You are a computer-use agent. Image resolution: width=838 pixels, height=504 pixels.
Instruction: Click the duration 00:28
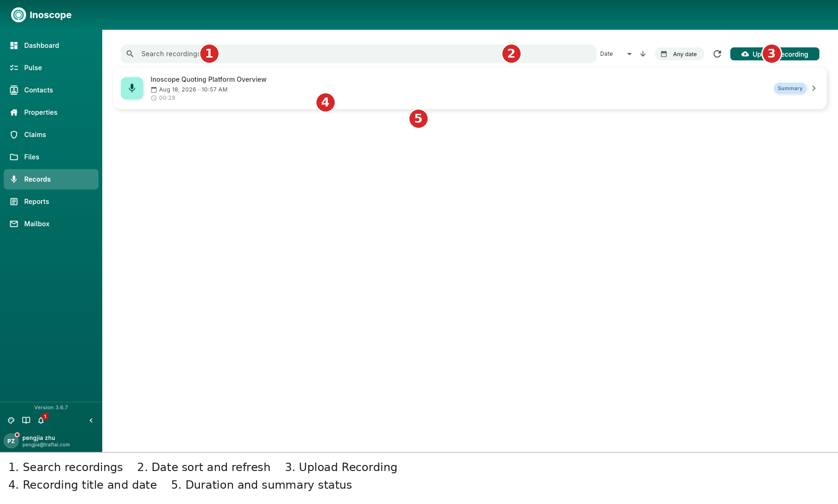167,98
